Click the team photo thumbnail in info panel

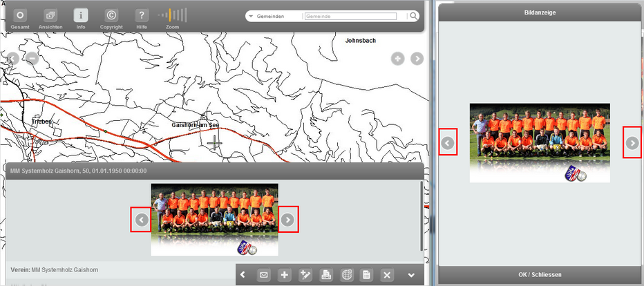click(214, 220)
